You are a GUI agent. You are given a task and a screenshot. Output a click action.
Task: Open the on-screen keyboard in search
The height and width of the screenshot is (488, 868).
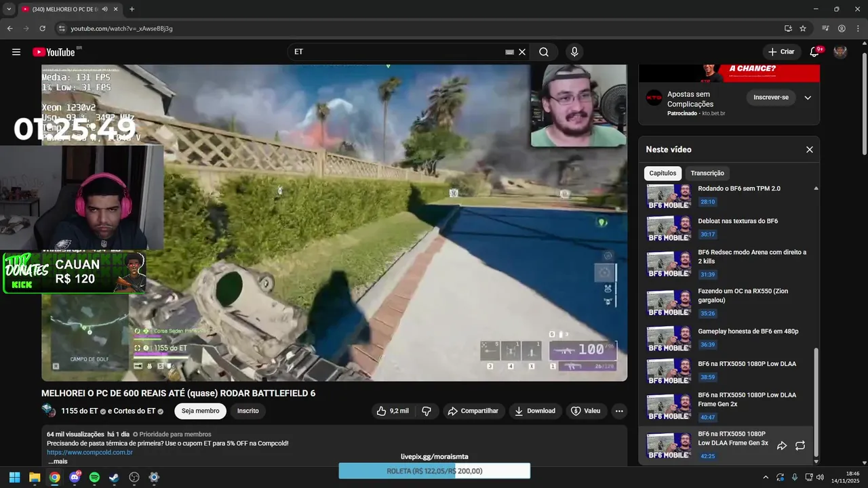tap(509, 52)
